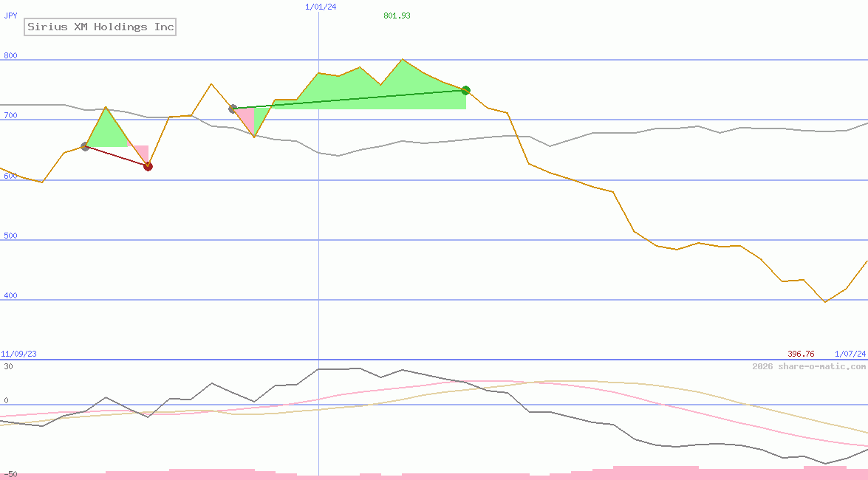This screenshot has height=480, width=868.
Task: Click the gray entry marker of the losing trade
Action: click(85, 146)
